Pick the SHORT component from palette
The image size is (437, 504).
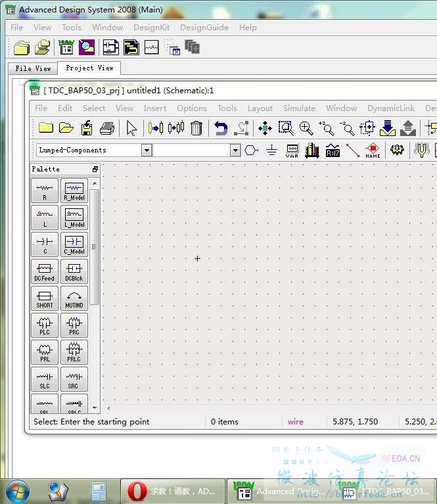[45, 299]
